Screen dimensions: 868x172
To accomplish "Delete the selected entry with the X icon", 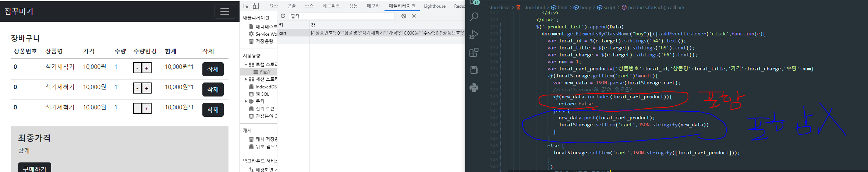I will 414,16.
